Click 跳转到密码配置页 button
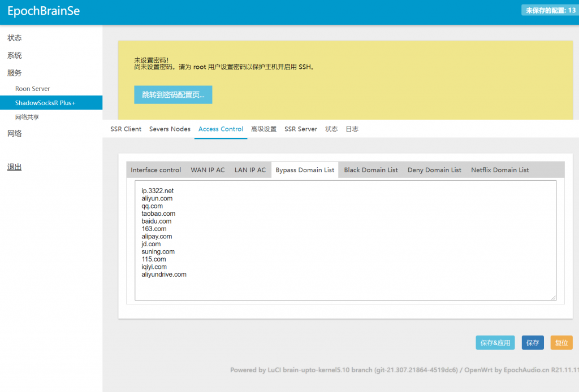Screen dimensions: 579x392 (x=173, y=95)
